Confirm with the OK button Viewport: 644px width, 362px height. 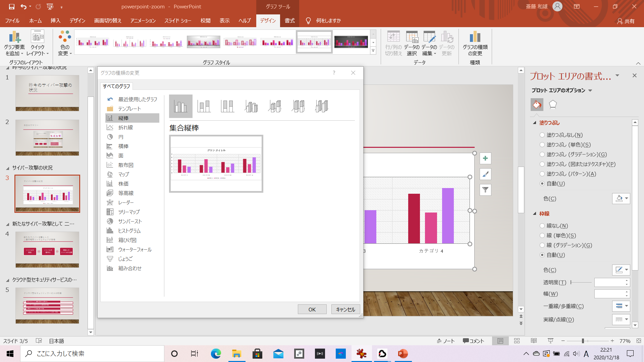[x=312, y=309]
